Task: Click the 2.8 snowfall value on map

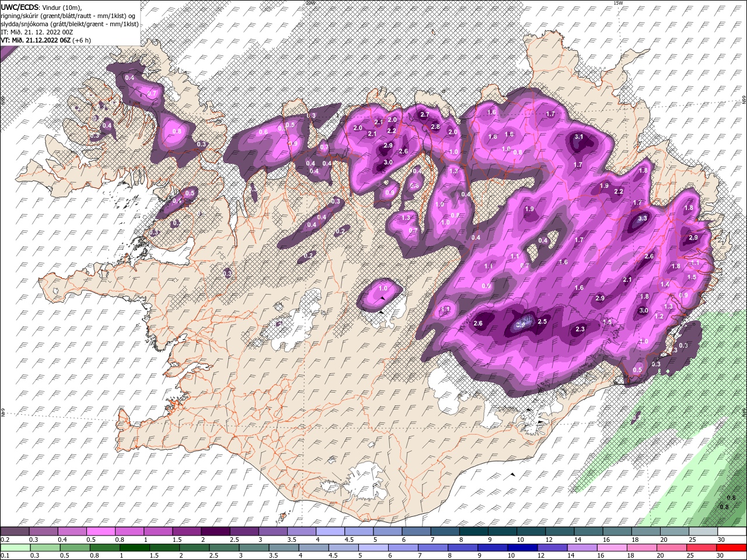Action: pos(435,127)
